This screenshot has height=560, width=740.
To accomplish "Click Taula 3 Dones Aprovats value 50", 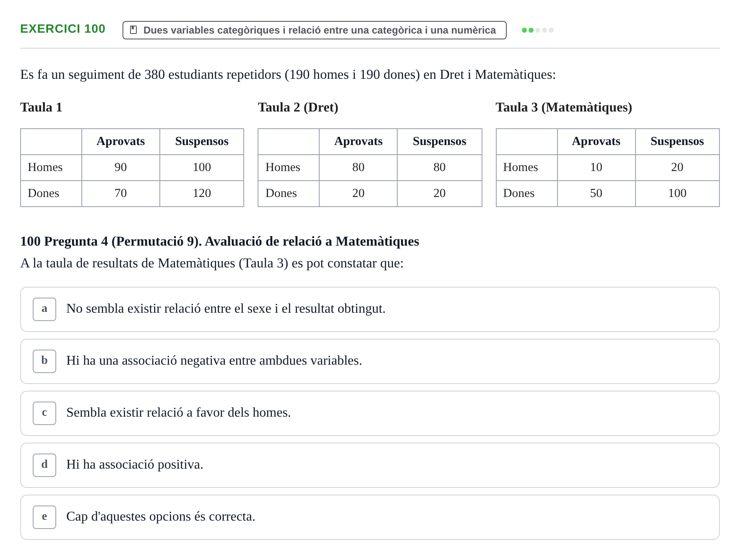I will [596, 193].
